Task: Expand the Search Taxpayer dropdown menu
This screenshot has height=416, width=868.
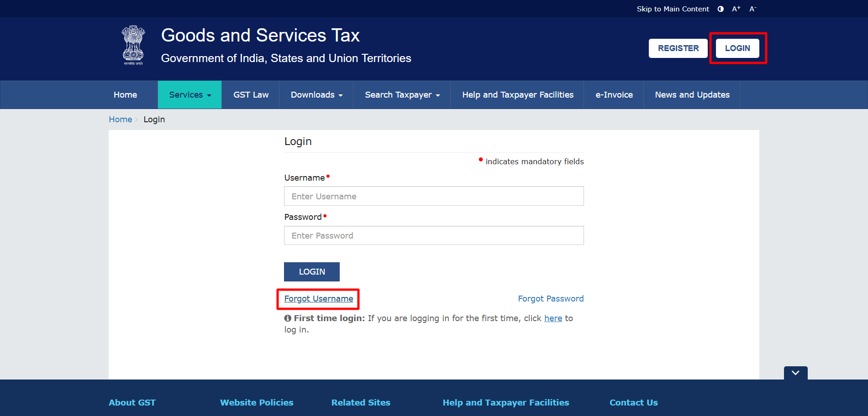Action: coord(402,95)
